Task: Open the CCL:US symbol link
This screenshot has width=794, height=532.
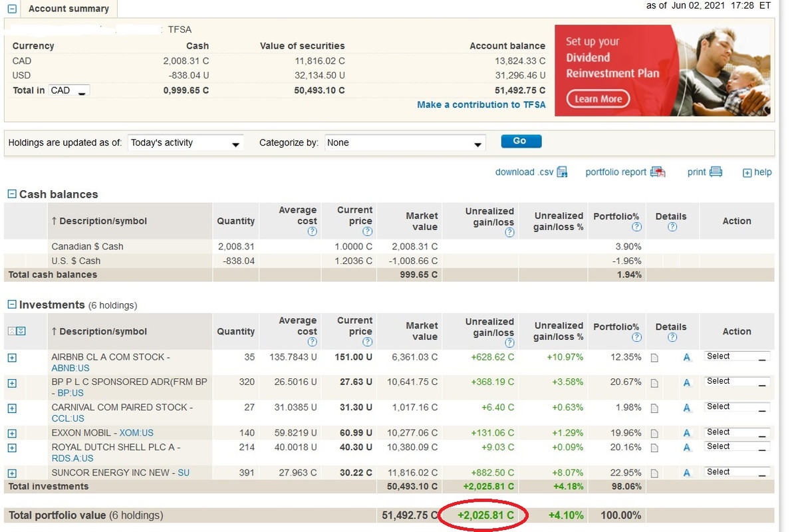Action: point(68,418)
